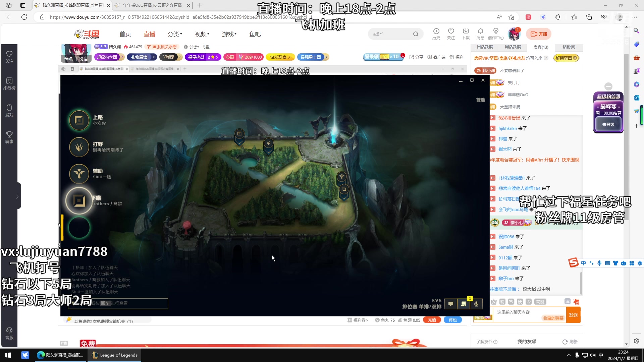Open the 关注 heart icon in header
Screen dimensions: 644x362
(451, 34)
